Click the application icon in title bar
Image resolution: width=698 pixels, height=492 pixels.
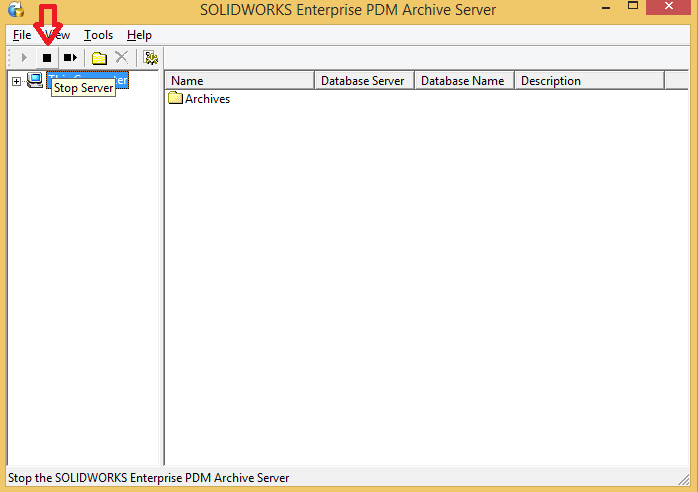(16, 9)
